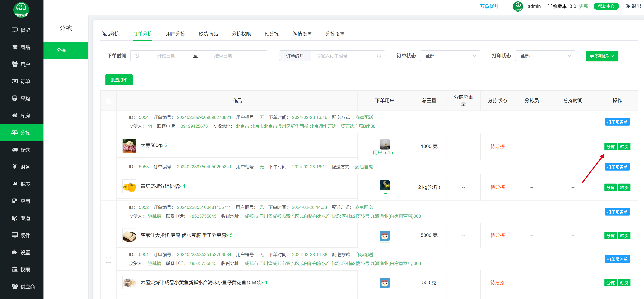Check the checkbox for order 5054
644x299 pixels.
pyautogui.click(x=109, y=122)
